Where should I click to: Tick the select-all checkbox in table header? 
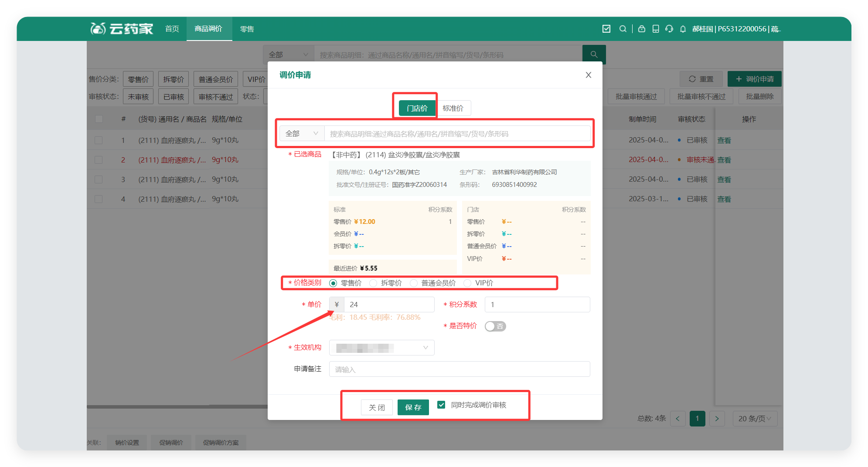[99, 119]
